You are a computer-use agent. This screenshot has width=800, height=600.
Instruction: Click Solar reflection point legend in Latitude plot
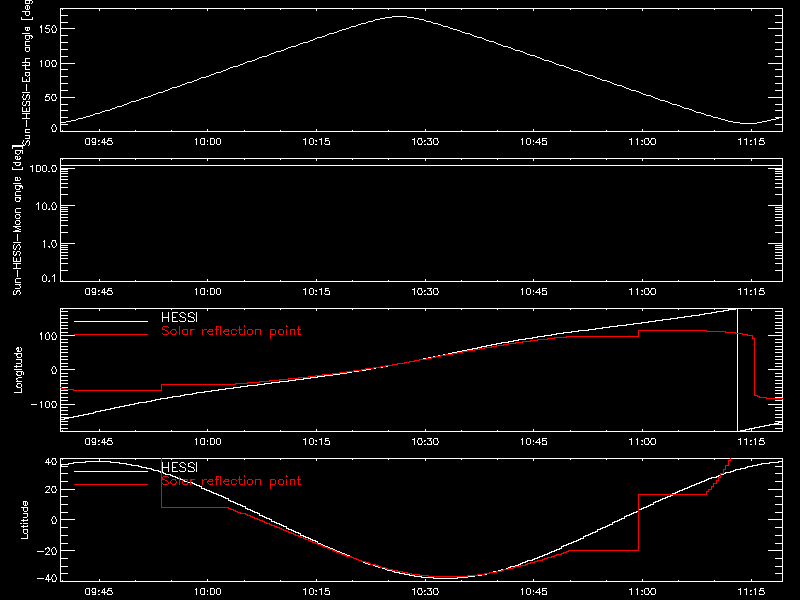pos(231,481)
